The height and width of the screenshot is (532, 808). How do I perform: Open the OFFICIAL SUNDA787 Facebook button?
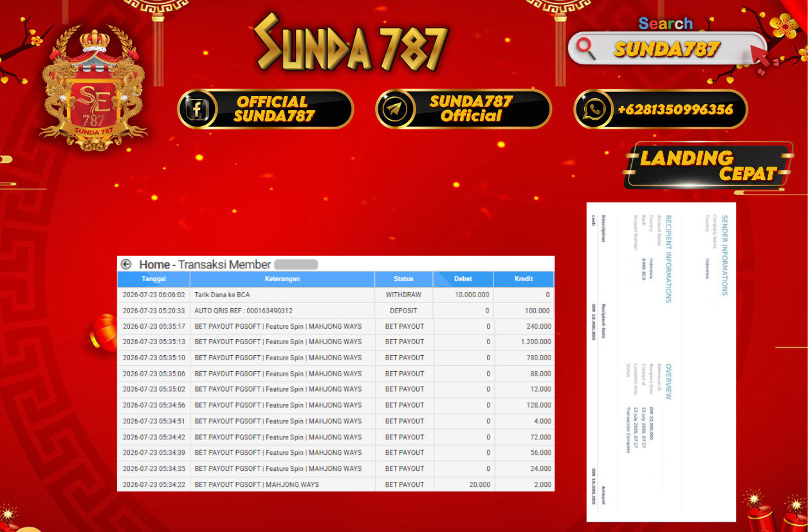(x=266, y=109)
